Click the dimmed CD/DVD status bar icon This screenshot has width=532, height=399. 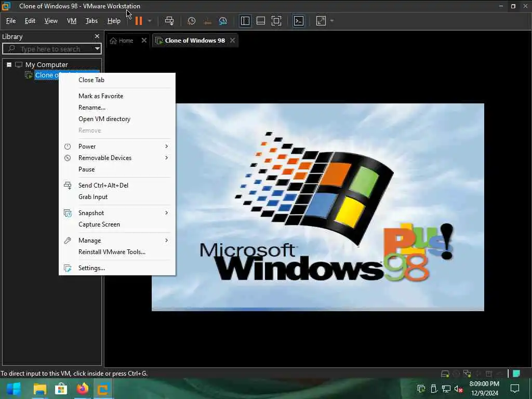pos(456,374)
